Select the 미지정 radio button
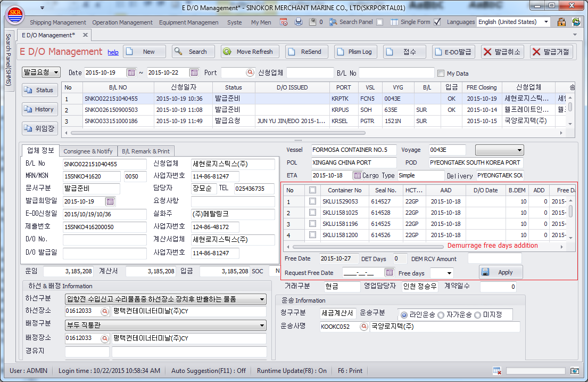Viewport: 588px width, 382px height. (477, 315)
